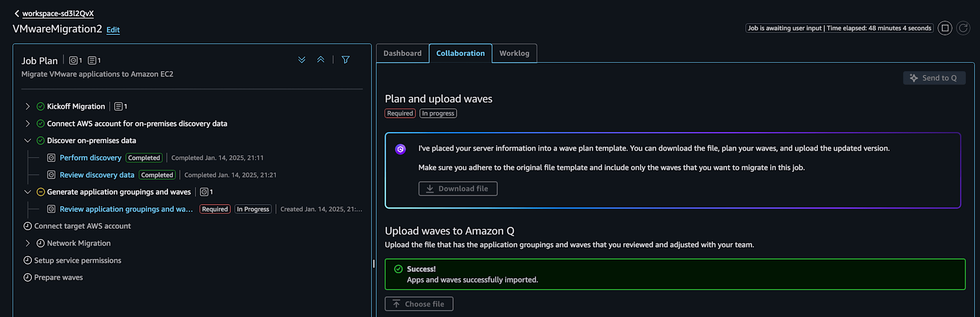The height and width of the screenshot is (317, 980).
Task: Open the workspace-sd3l2QvX breadcrumb link
Action: (x=58, y=14)
